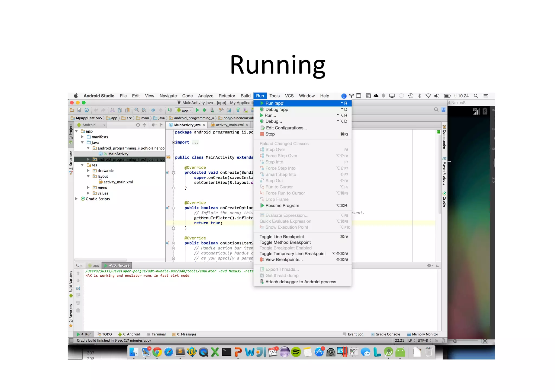Click the Replace icon in toolbar

[x=144, y=110]
